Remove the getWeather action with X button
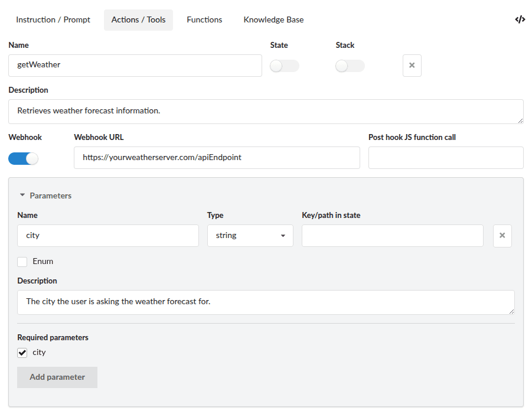 coord(412,66)
